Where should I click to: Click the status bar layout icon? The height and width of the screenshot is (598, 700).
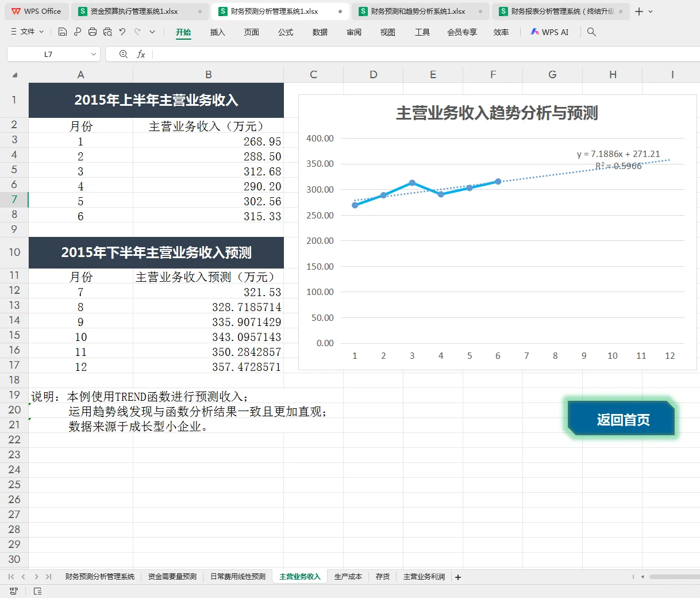(37, 591)
